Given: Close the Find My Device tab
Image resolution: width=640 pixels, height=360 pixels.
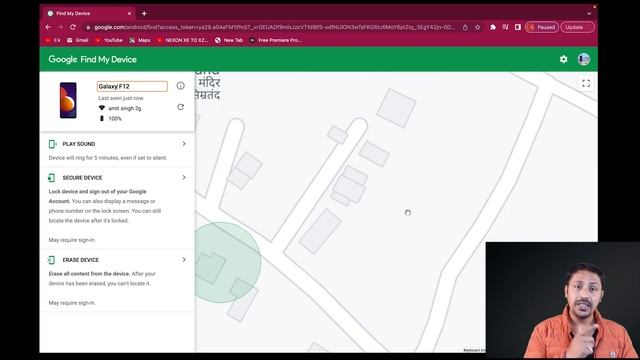Looking at the screenshot, I should [x=129, y=13].
